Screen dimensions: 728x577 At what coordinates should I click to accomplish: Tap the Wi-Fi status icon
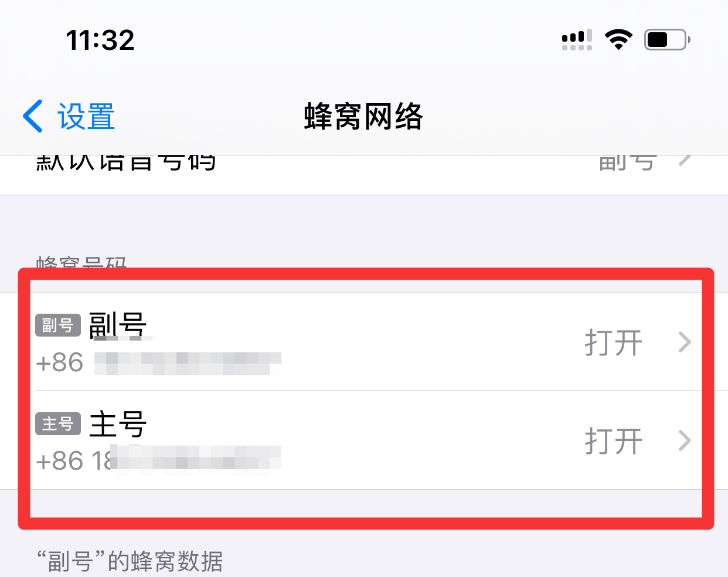point(618,40)
